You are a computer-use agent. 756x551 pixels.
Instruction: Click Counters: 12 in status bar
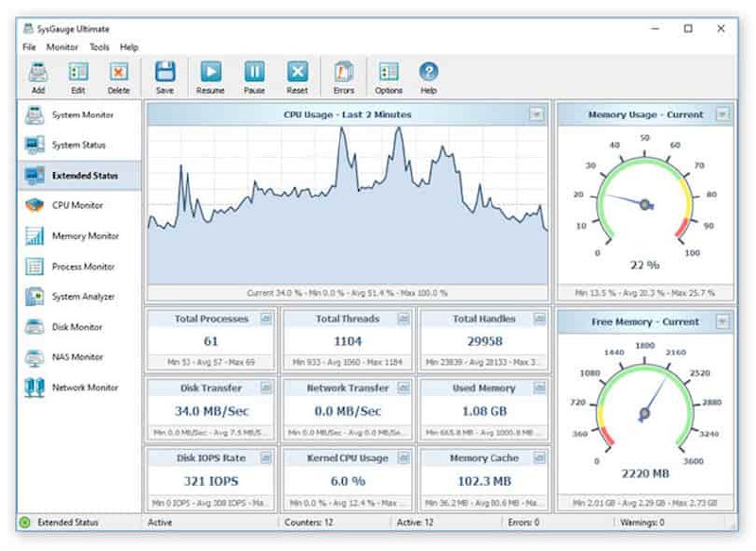tap(309, 522)
